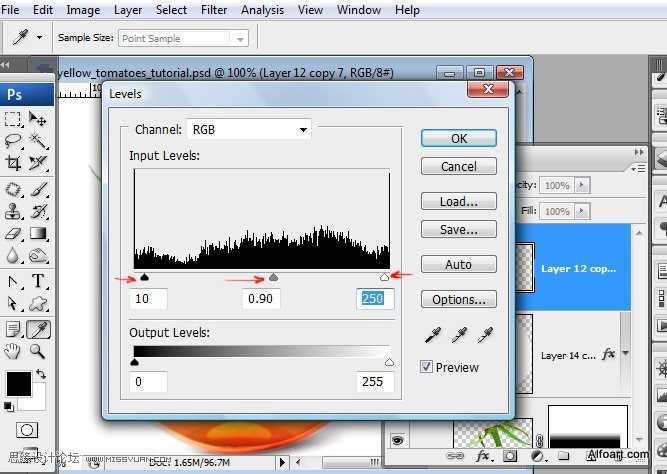Select the Type tool
Image resolution: width=667 pixels, height=474 pixels.
pos(38,281)
